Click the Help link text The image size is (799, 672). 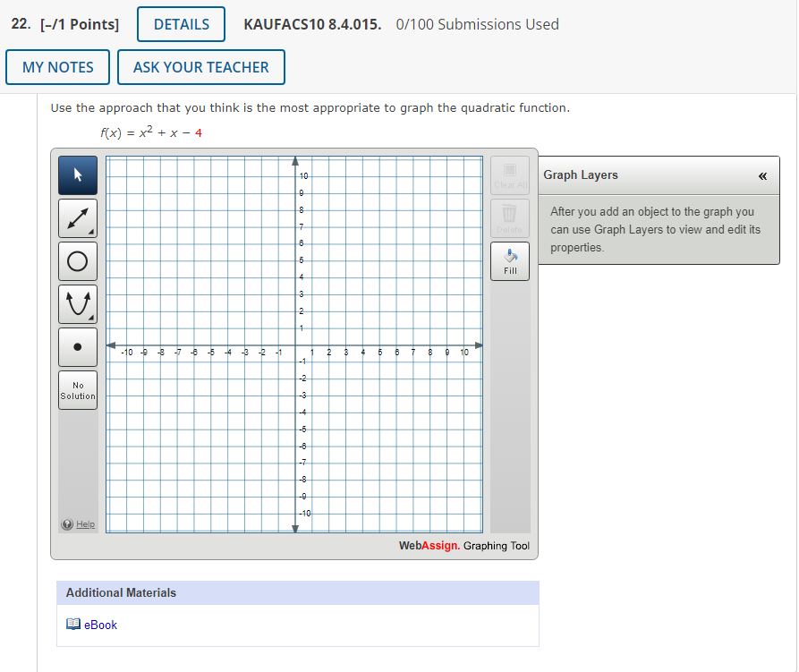pyautogui.click(x=83, y=524)
